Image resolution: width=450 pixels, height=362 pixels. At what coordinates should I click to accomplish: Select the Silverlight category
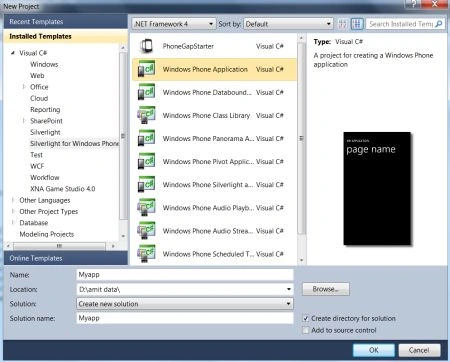tap(45, 132)
